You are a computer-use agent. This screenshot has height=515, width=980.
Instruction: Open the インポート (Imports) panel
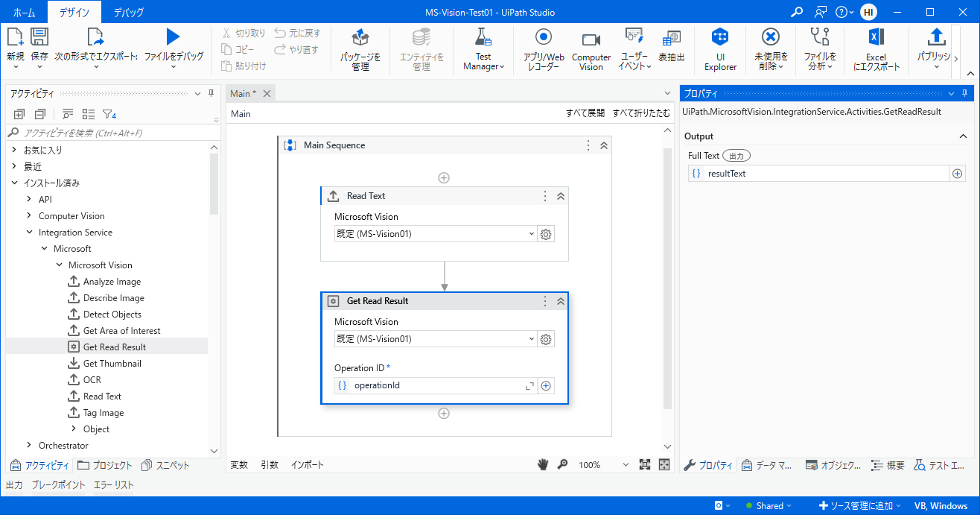point(308,464)
